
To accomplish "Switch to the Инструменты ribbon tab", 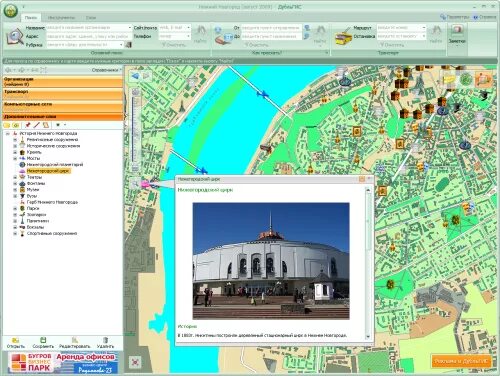I will point(61,17).
